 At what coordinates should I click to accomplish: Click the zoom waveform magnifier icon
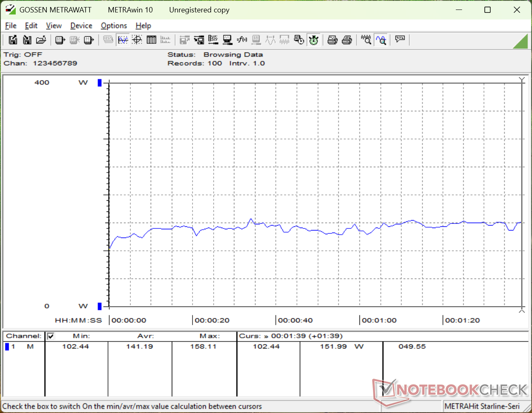(366, 40)
